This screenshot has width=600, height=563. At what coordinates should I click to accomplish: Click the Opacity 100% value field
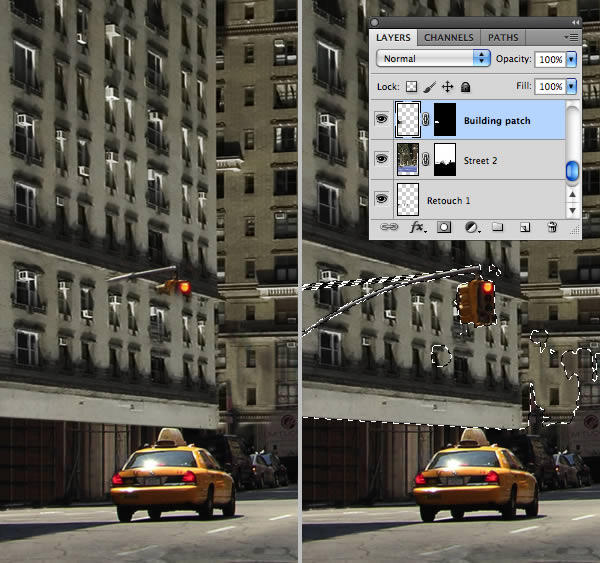[550, 59]
